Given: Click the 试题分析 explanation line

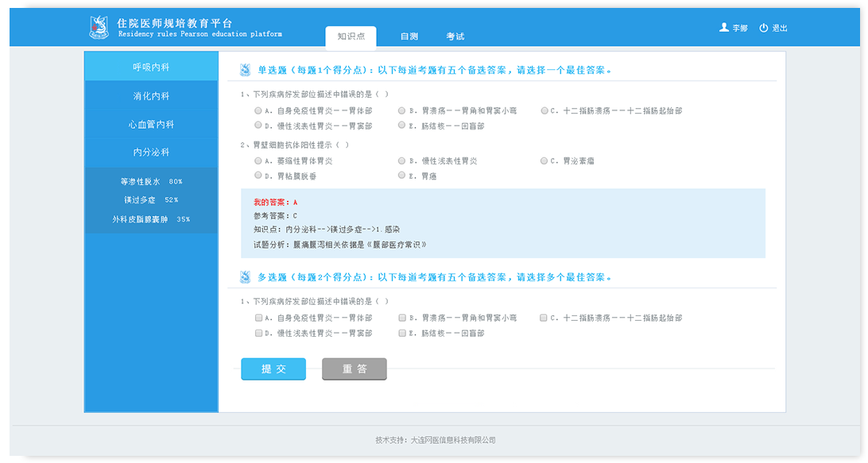Looking at the screenshot, I should coord(340,245).
